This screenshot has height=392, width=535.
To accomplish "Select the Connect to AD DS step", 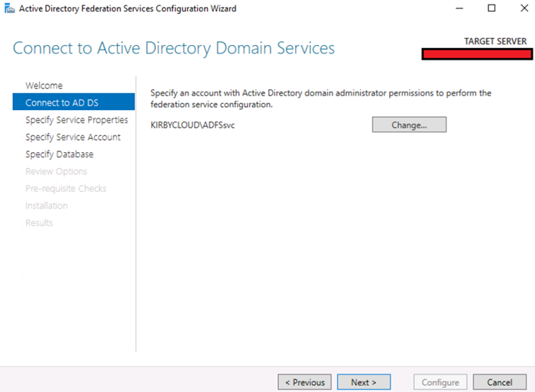I will click(73, 102).
